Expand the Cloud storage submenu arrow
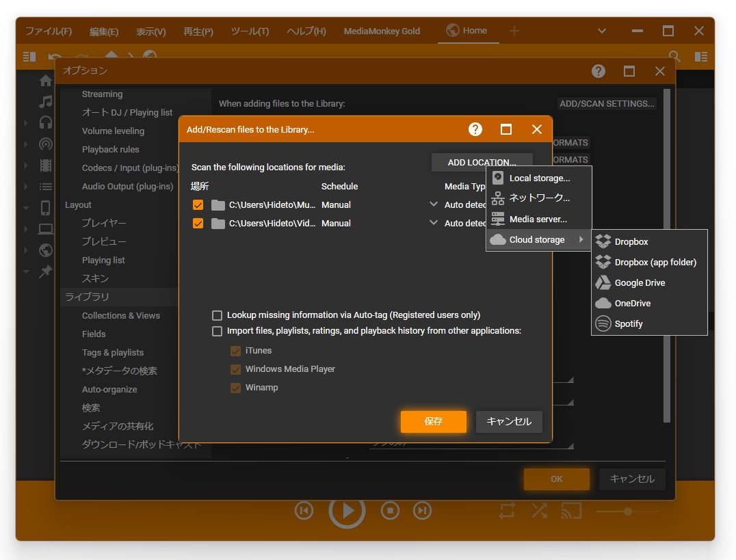This screenshot has width=736, height=560. (581, 239)
